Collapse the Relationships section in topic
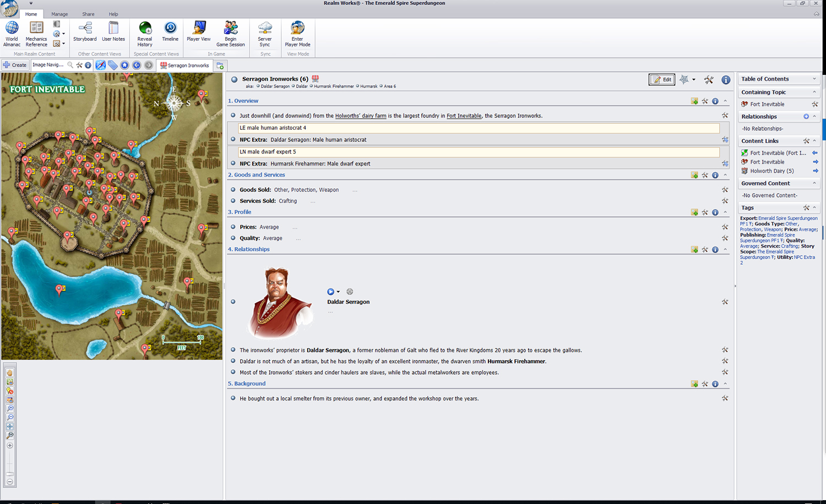The width and height of the screenshot is (826, 504). (x=725, y=250)
